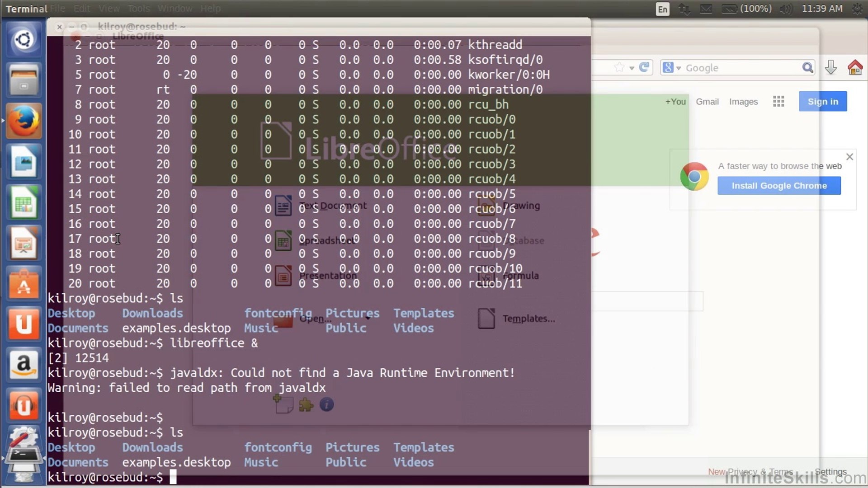Open the Terminal application menu
The height and width of the screenshot is (488, 868).
tap(26, 9)
